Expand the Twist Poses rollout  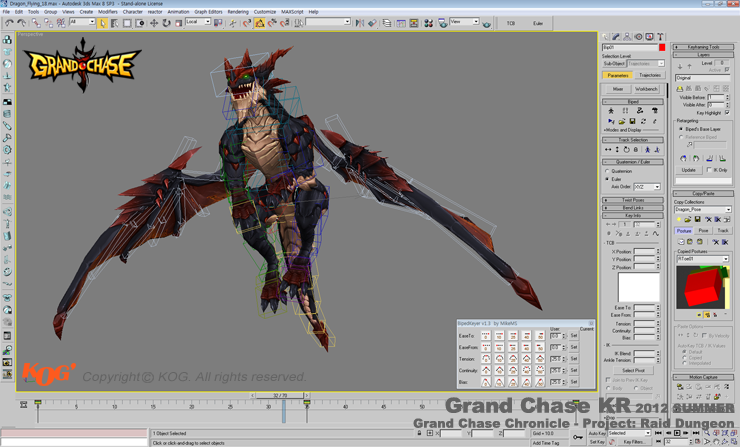click(632, 200)
